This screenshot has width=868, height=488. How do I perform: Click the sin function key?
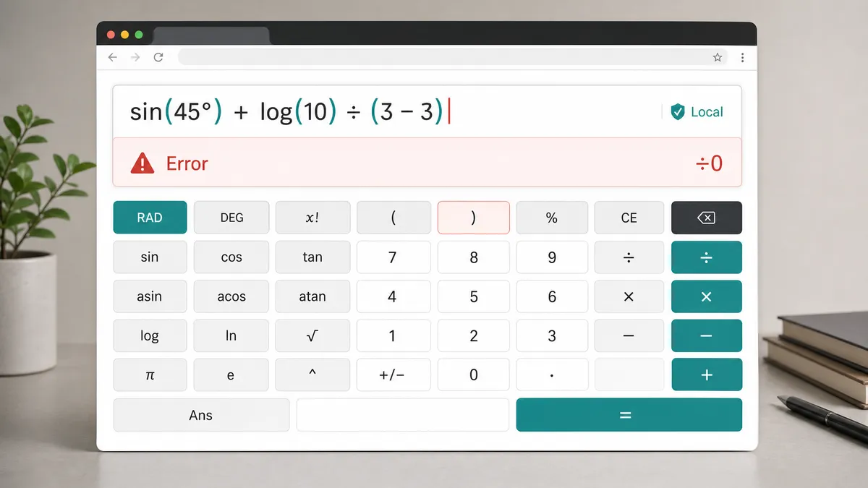click(150, 257)
